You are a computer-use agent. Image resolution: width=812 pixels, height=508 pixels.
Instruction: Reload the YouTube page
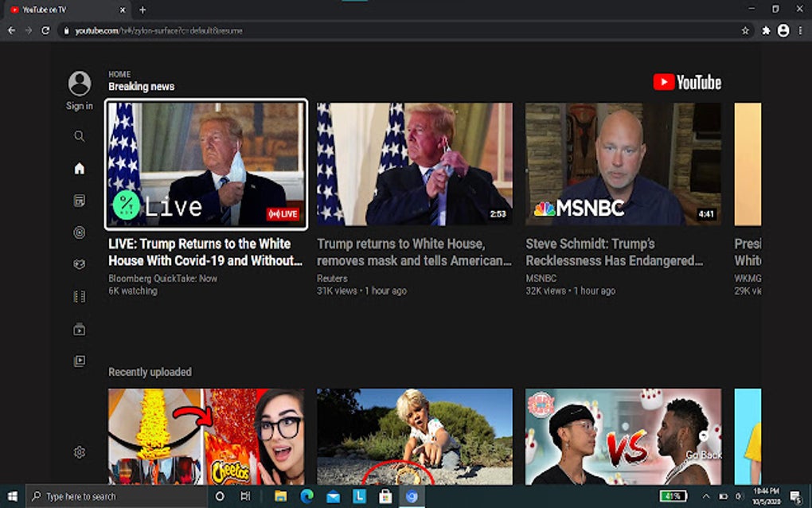(x=45, y=30)
